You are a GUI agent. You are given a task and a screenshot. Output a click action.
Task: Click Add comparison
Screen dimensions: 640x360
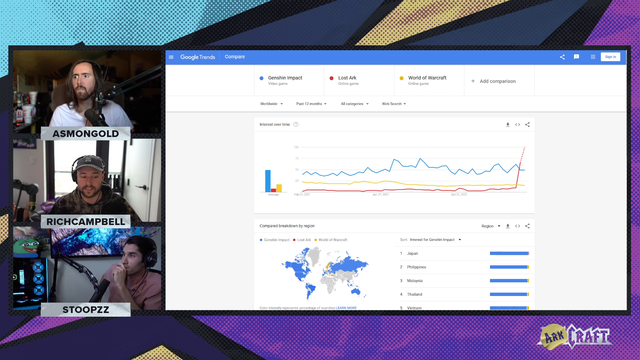(x=494, y=81)
